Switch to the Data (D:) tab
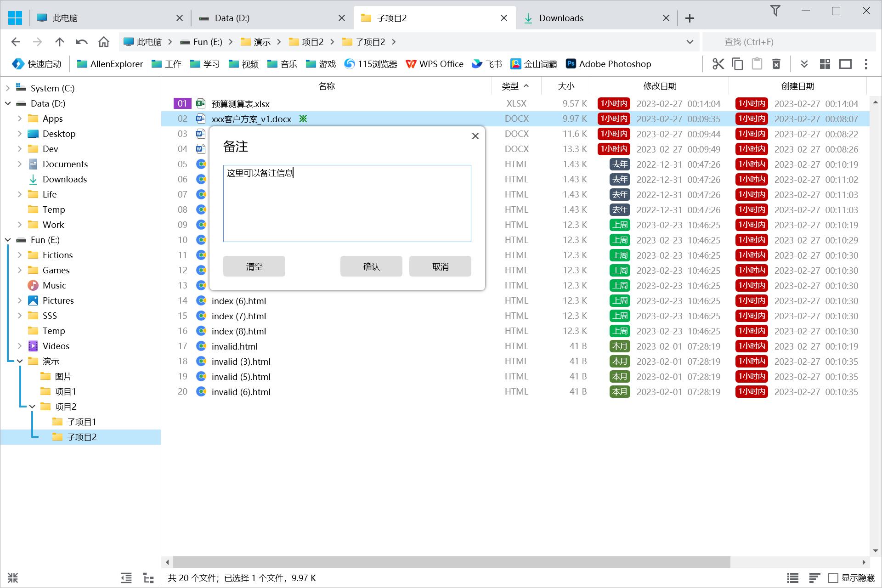 point(232,18)
